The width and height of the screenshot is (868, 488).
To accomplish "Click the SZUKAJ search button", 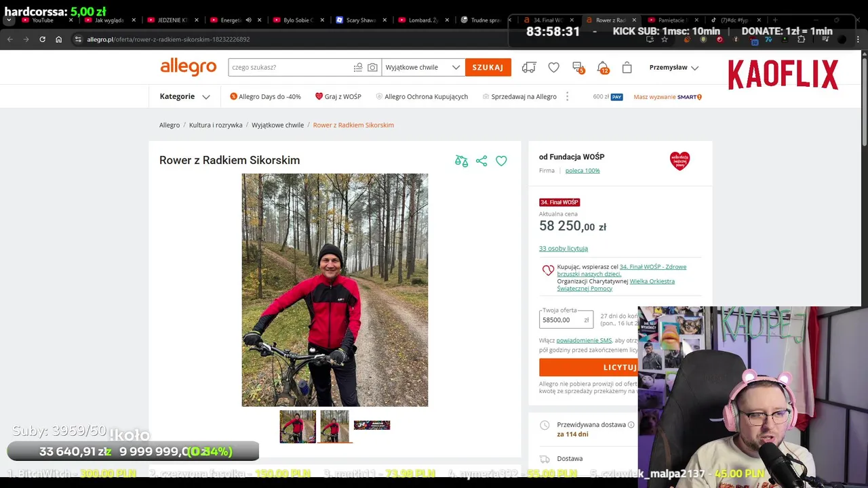I will click(x=488, y=67).
